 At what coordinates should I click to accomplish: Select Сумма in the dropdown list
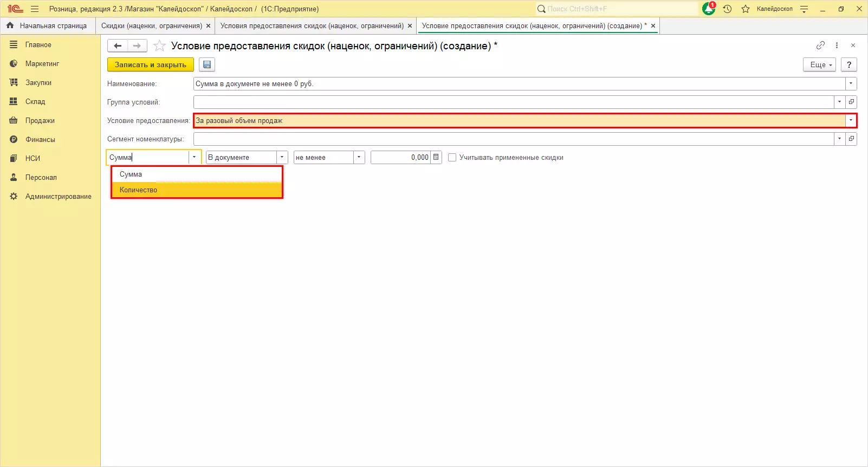[197, 174]
